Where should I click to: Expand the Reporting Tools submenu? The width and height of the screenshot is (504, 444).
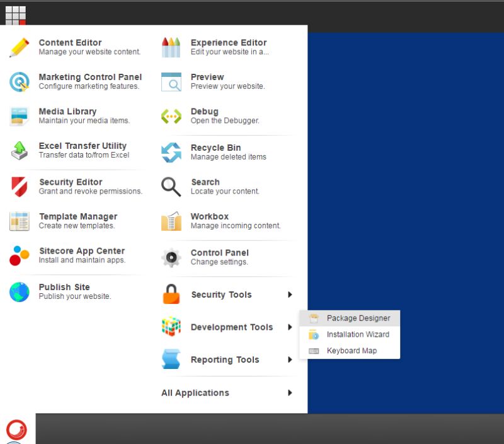pyautogui.click(x=224, y=359)
